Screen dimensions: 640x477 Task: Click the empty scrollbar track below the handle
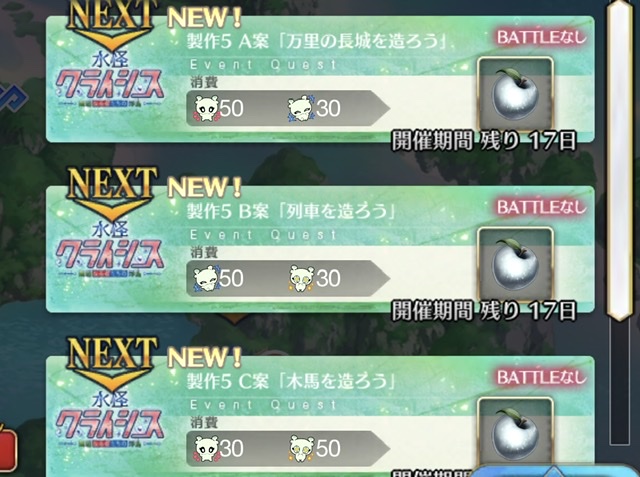click(620, 383)
